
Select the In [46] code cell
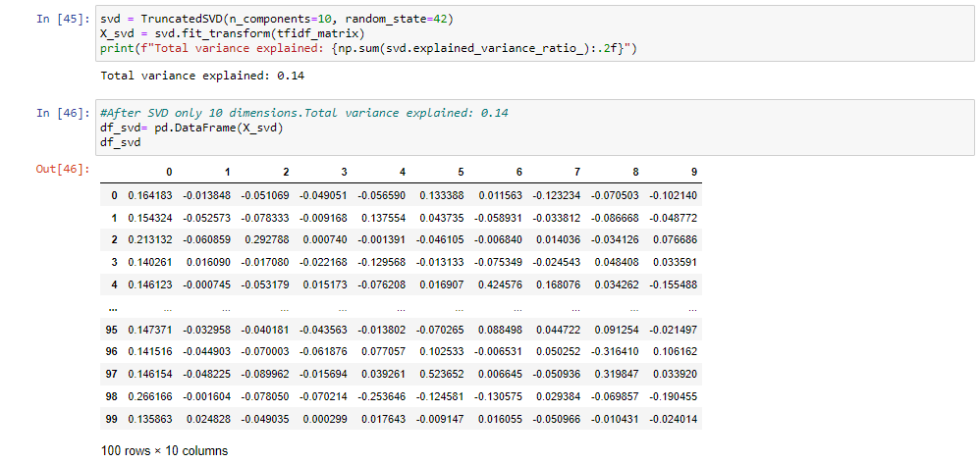point(534,128)
